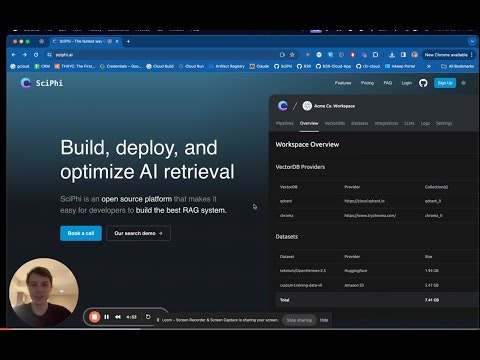The image size is (480, 360).
Task: Click the Acme Co. Workspace name
Action: click(334, 106)
